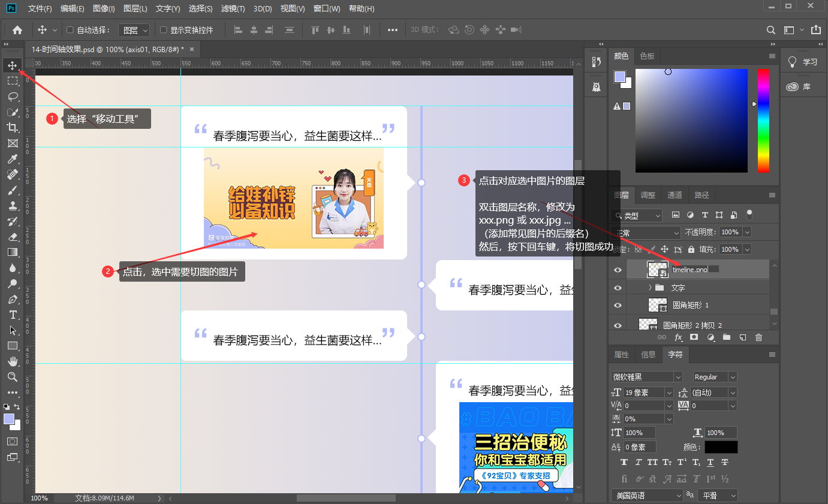The height and width of the screenshot is (504, 828).
Task: Click the add layer style fx icon
Action: (679, 337)
